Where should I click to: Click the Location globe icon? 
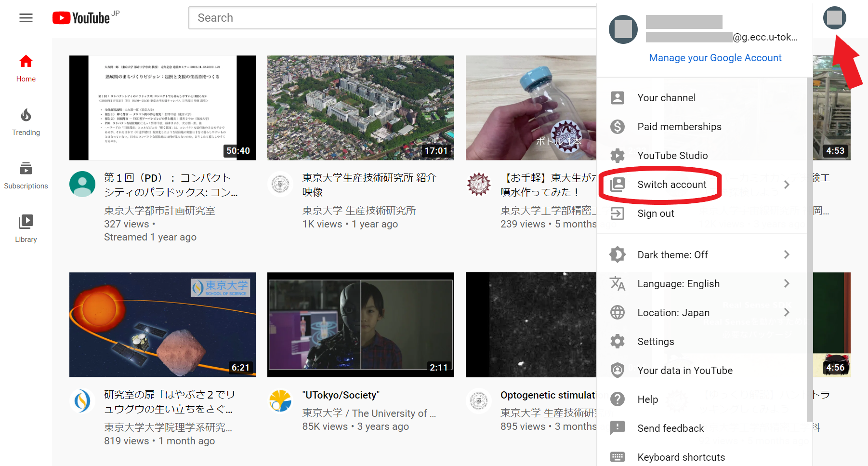[x=618, y=312]
